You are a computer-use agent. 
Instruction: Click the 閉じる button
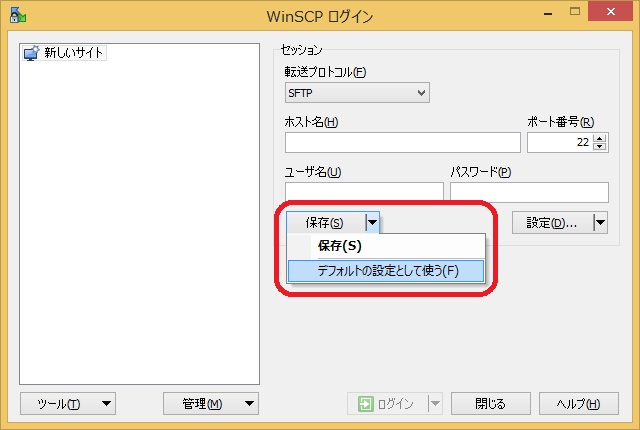click(490, 404)
